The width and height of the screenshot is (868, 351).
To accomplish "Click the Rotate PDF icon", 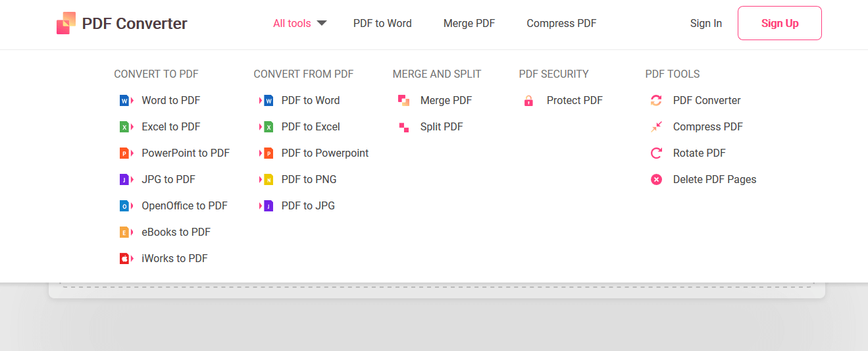I will point(656,153).
